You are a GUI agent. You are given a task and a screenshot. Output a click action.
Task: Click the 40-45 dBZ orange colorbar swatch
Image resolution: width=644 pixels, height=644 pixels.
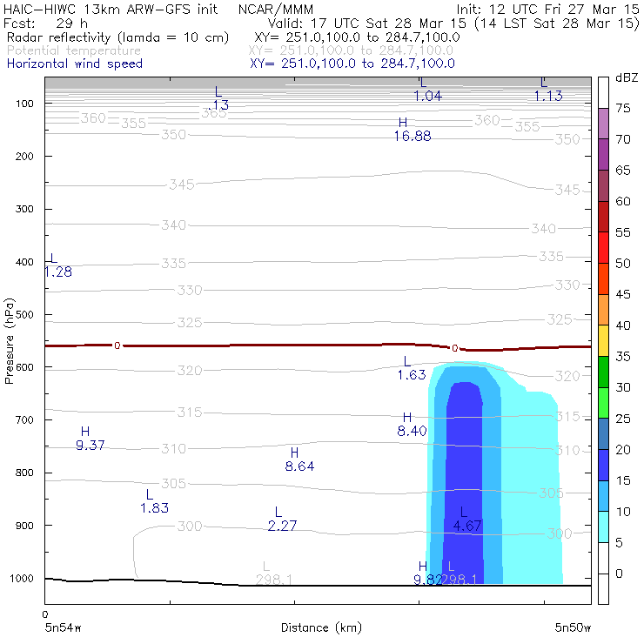(x=603, y=310)
